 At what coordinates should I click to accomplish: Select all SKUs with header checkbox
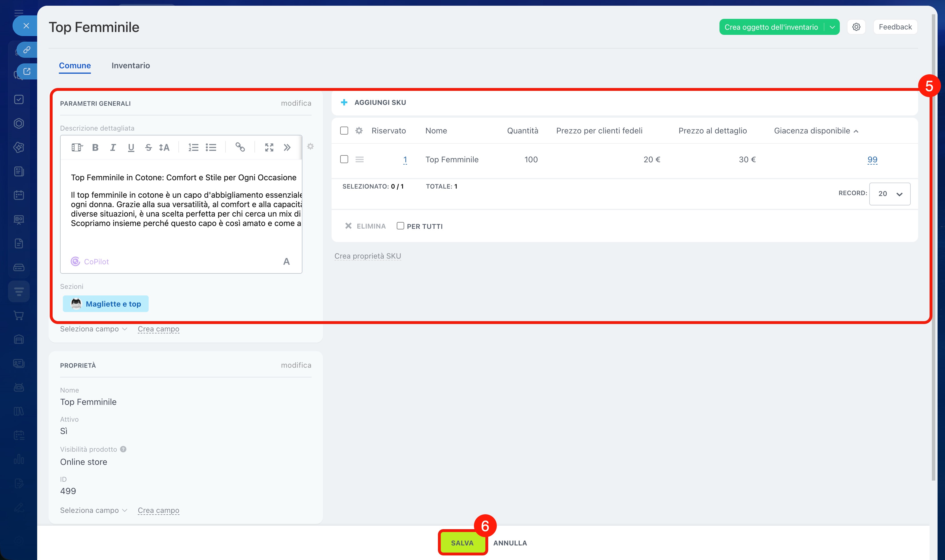point(344,131)
